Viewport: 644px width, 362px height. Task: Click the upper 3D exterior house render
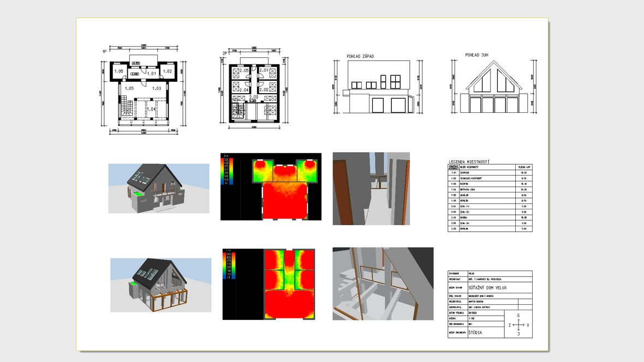[158, 188]
